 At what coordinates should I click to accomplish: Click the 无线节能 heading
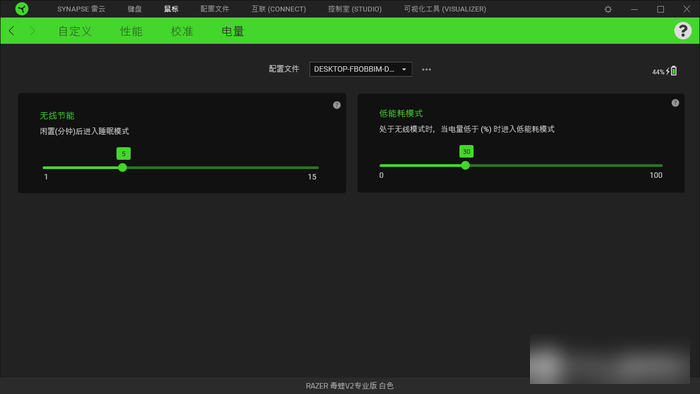pos(57,116)
